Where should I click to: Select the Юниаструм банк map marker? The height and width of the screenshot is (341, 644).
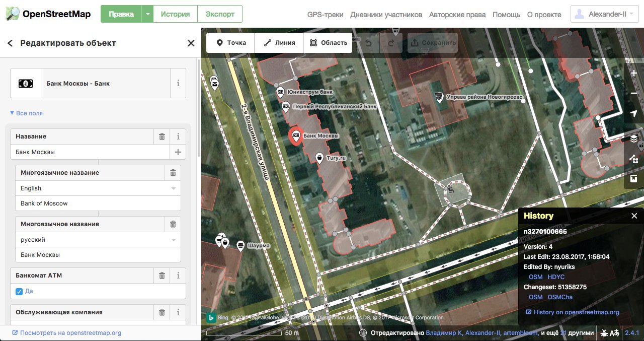[280, 92]
